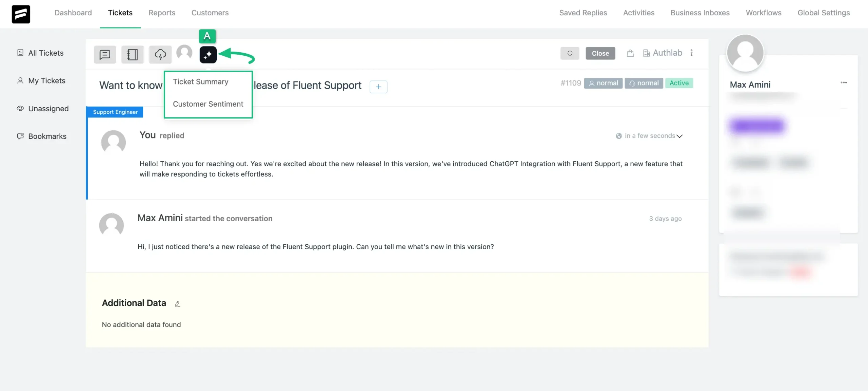Click the 'in a few seconds' timestamp

pos(650,136)
